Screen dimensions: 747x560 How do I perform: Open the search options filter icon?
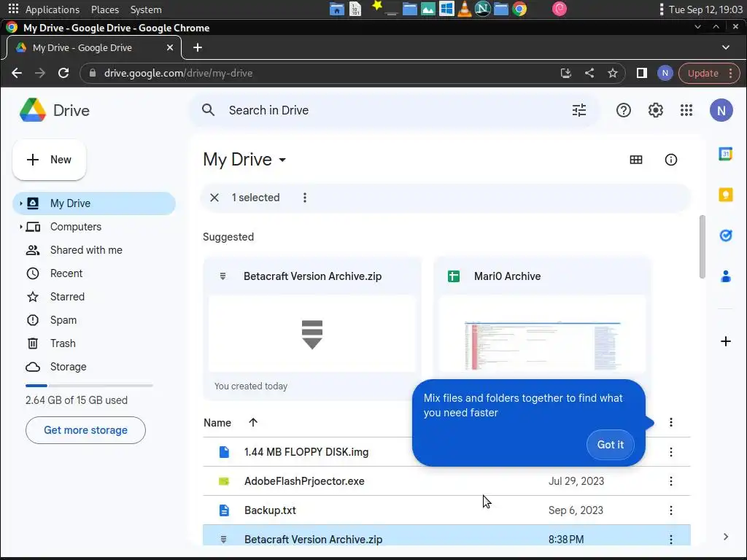[578, 111]
